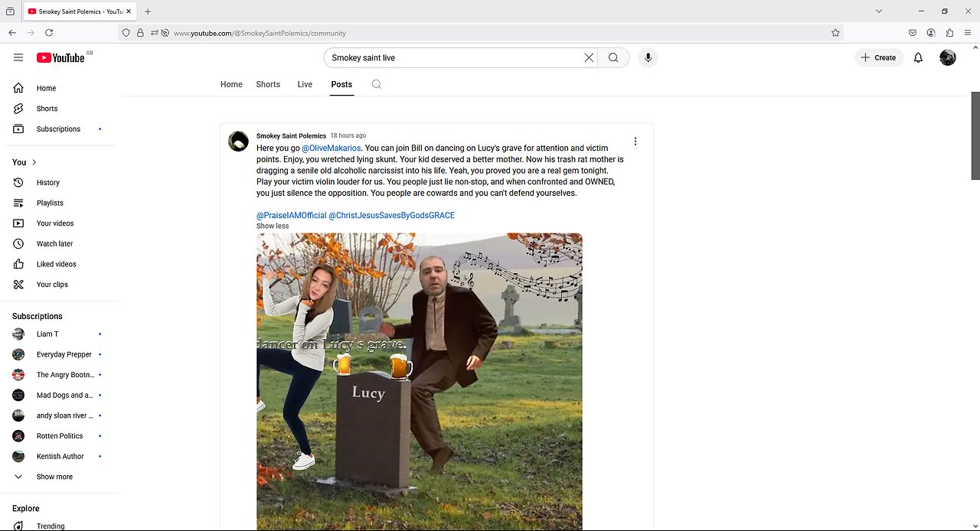Reload the page in browser
Viewport: 980px width, 531px height.
coord(49,33)
